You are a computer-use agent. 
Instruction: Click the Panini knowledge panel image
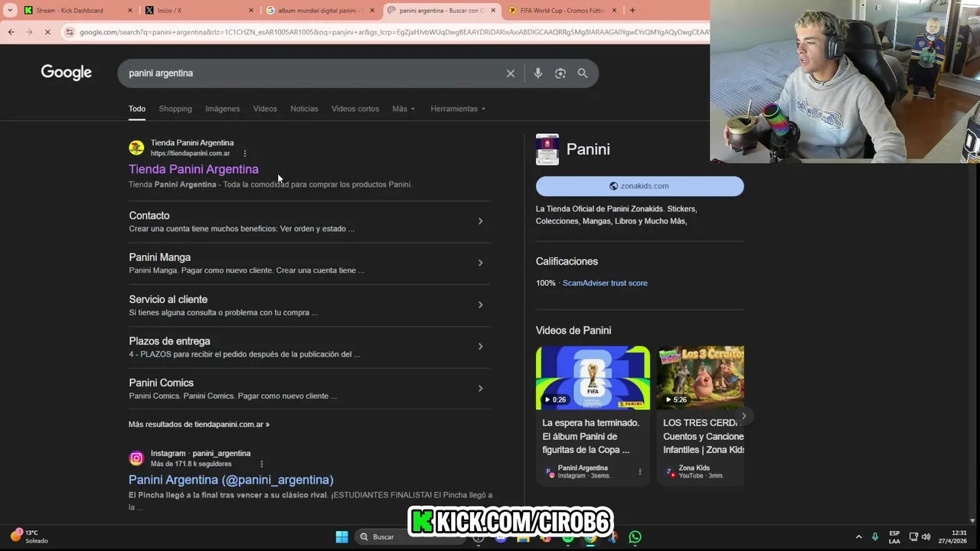(547, 149)
